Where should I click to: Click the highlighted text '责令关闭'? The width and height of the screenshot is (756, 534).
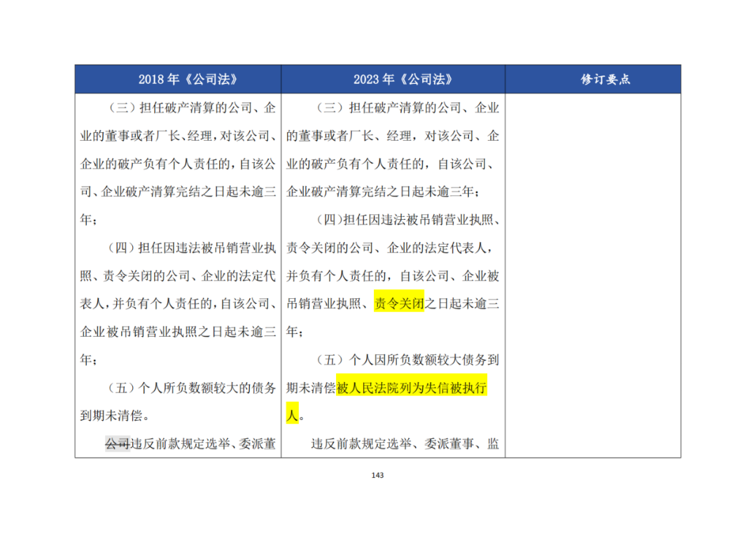pos(399,304)
